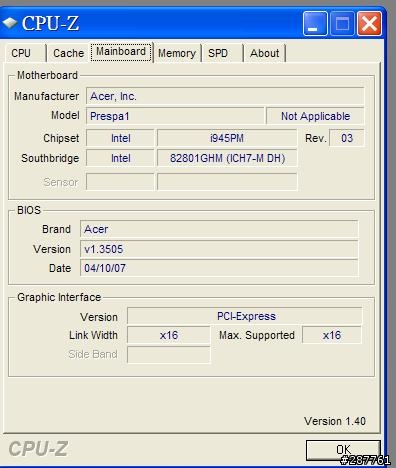Click the first empty Sensor field

coord(120,182)
